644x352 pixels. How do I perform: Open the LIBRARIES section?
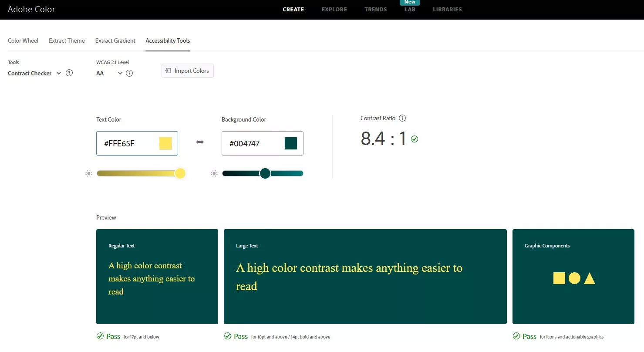tap(447, 9)
